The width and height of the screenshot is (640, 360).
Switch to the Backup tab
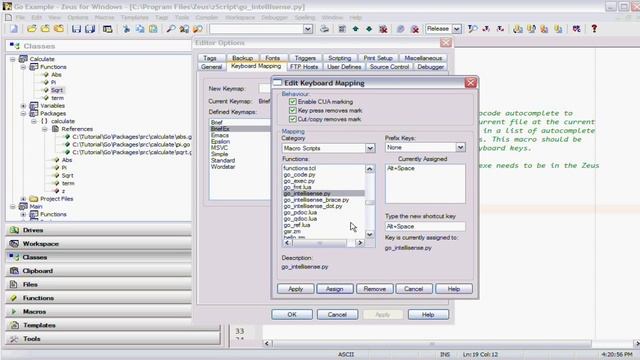(x=242, y=58)
